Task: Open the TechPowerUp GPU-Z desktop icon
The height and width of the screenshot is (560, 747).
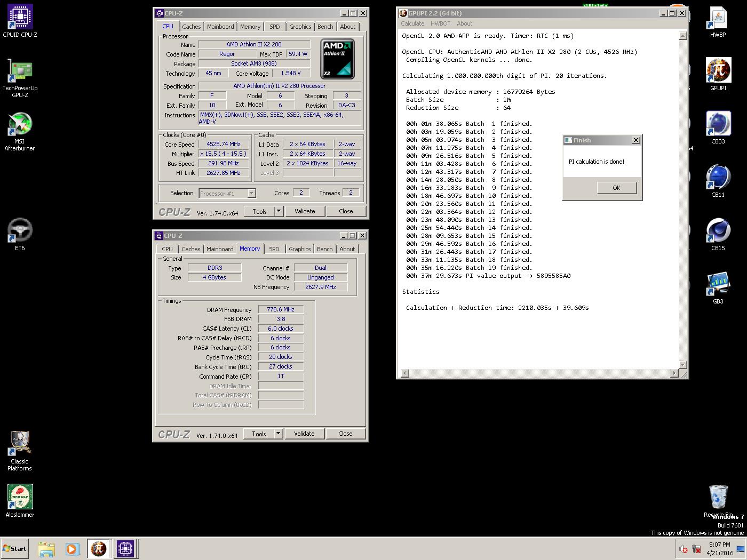Action: (x=20, y=78)
